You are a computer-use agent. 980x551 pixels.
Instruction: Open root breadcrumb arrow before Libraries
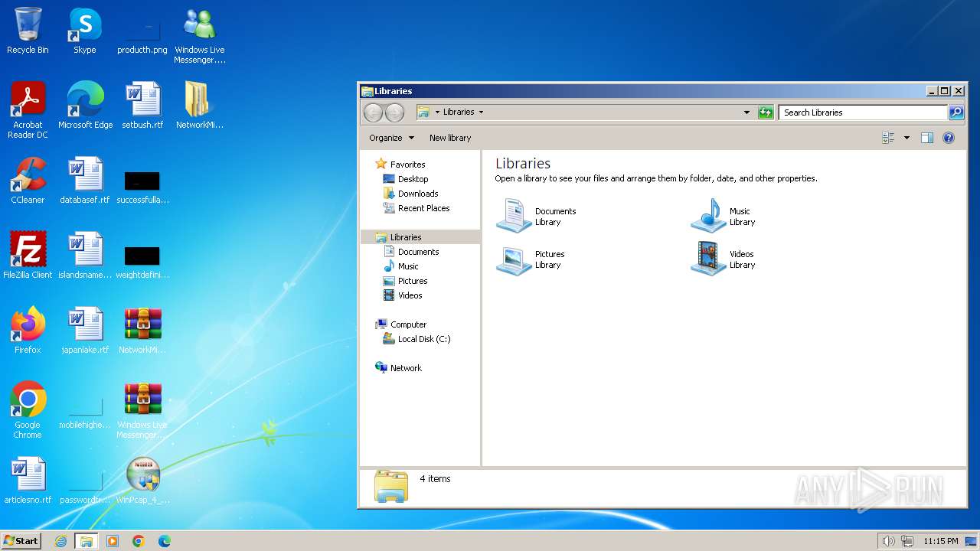[x=437, y=112]
